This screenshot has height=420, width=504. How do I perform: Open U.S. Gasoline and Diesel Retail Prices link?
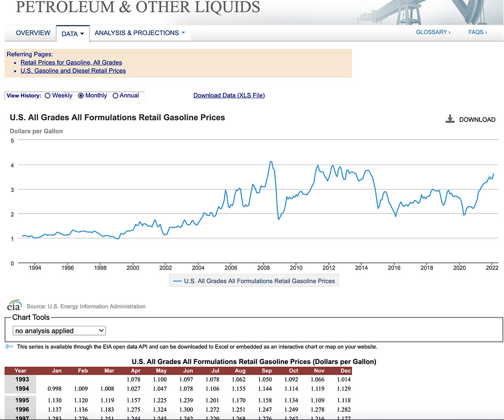point(73,70)
